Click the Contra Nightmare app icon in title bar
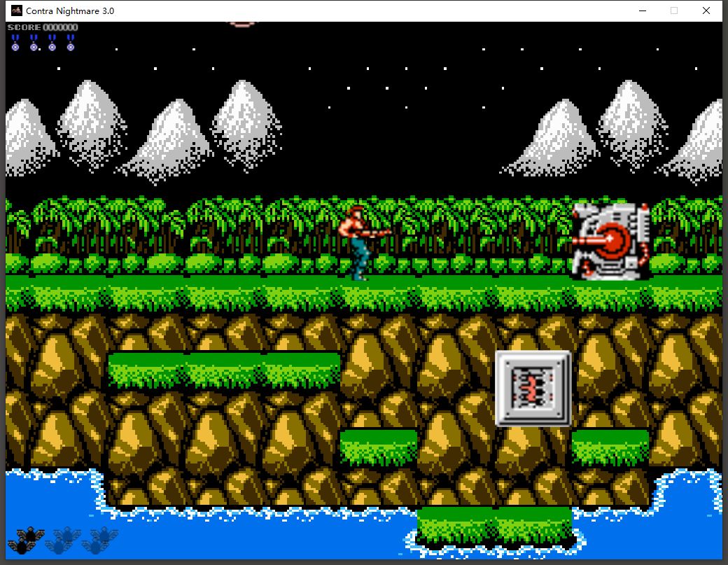Screen dimensions: 728x565 16,11
